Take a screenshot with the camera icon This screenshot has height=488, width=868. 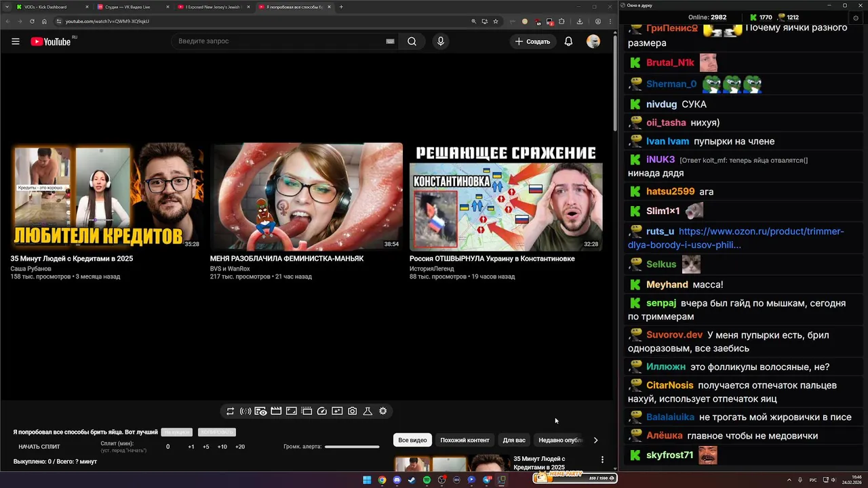[353, 411]
